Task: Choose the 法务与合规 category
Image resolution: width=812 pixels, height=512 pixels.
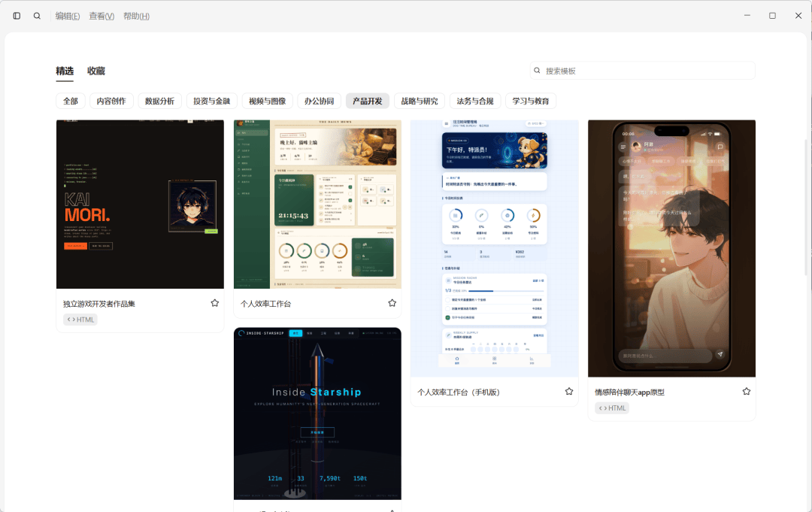Action: coord(475,101)
